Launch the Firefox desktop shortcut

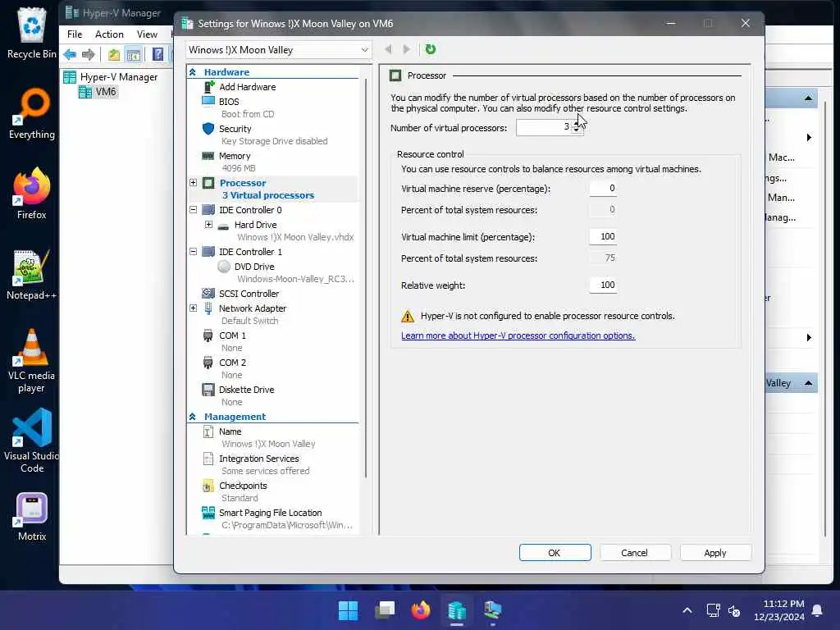(32, 194)
